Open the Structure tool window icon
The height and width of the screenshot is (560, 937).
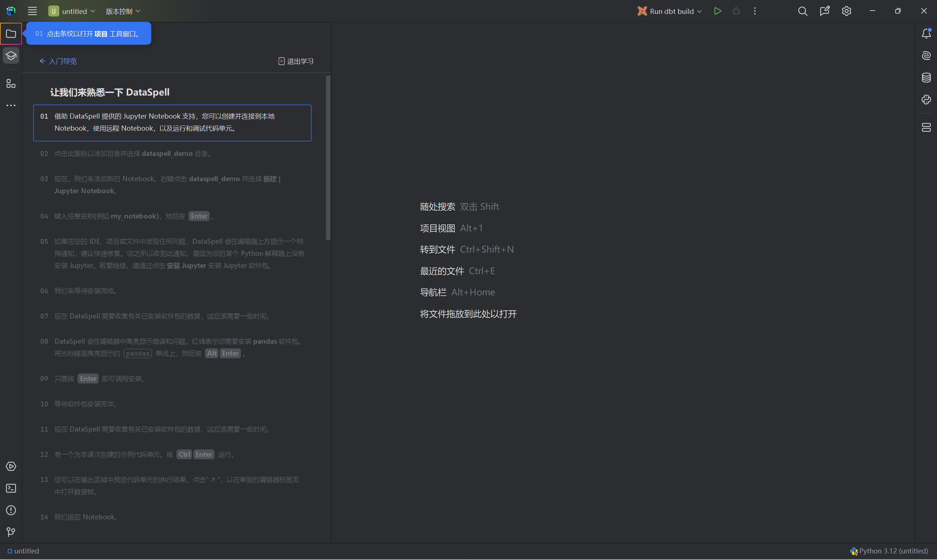(x=11, y=84)
